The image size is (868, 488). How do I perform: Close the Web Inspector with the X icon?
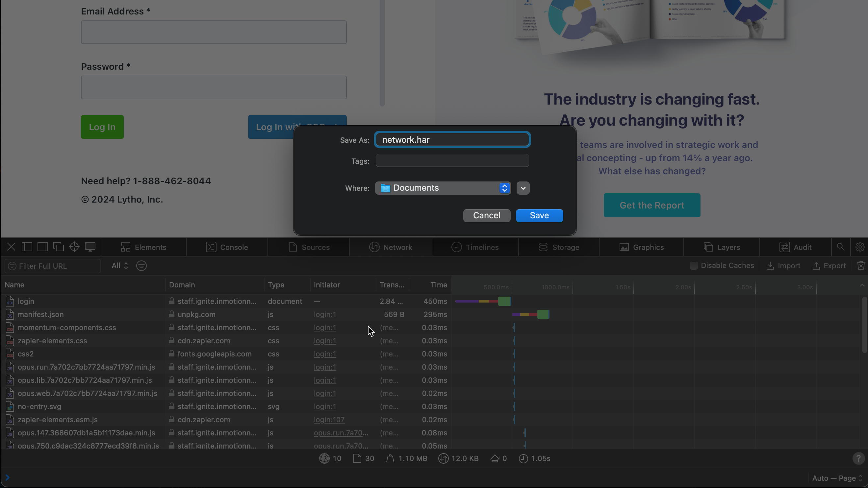pyautogui.click(x=11, y=247)
